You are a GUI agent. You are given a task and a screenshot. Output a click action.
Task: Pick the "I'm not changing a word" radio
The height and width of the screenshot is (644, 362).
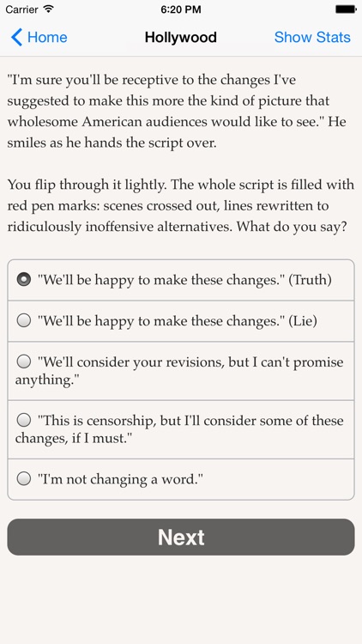coord(24,479)
